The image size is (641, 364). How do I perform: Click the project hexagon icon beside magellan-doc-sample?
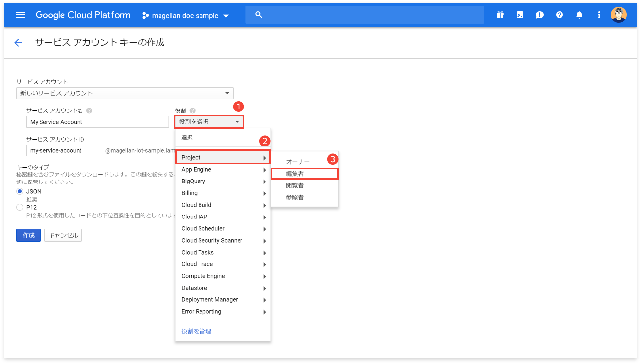tap(145, 15)
